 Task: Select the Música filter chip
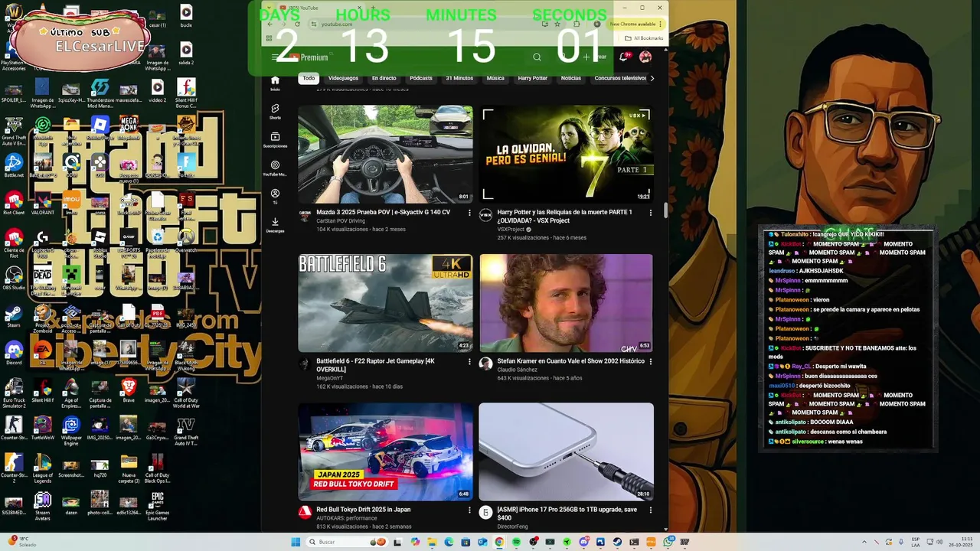[495, 78]
